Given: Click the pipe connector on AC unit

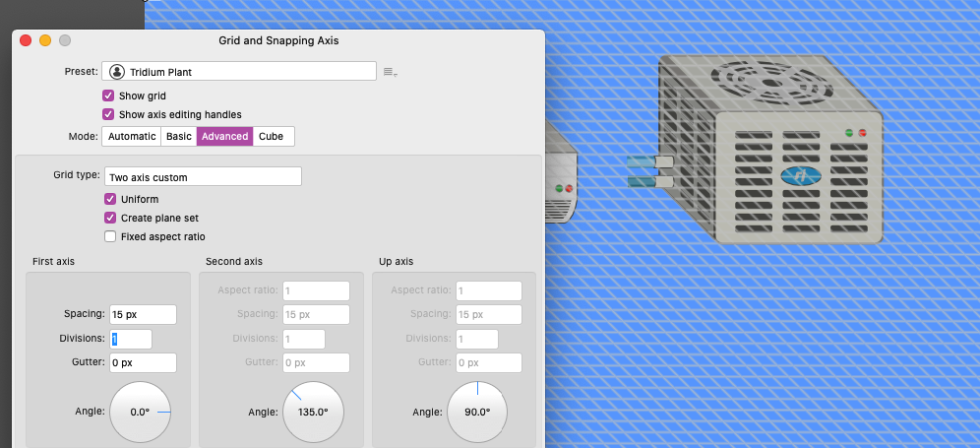Looking at the screenshot, I should pos(650,171).
